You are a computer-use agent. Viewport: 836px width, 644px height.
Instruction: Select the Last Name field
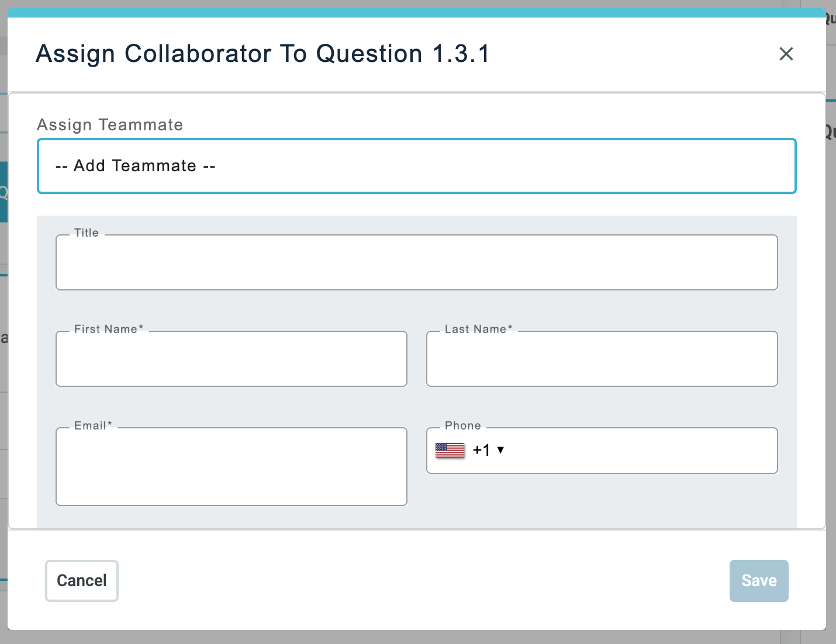point(602,359)
